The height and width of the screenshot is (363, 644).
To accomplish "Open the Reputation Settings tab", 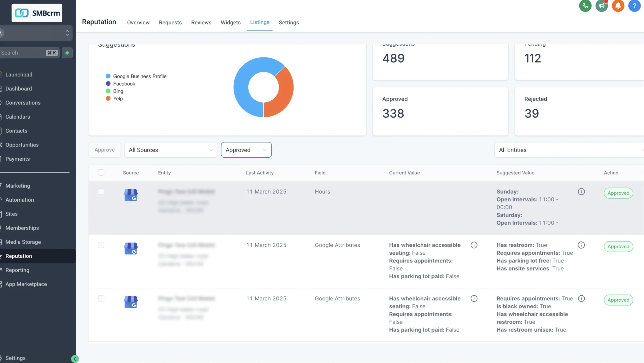I will (289, 23).
